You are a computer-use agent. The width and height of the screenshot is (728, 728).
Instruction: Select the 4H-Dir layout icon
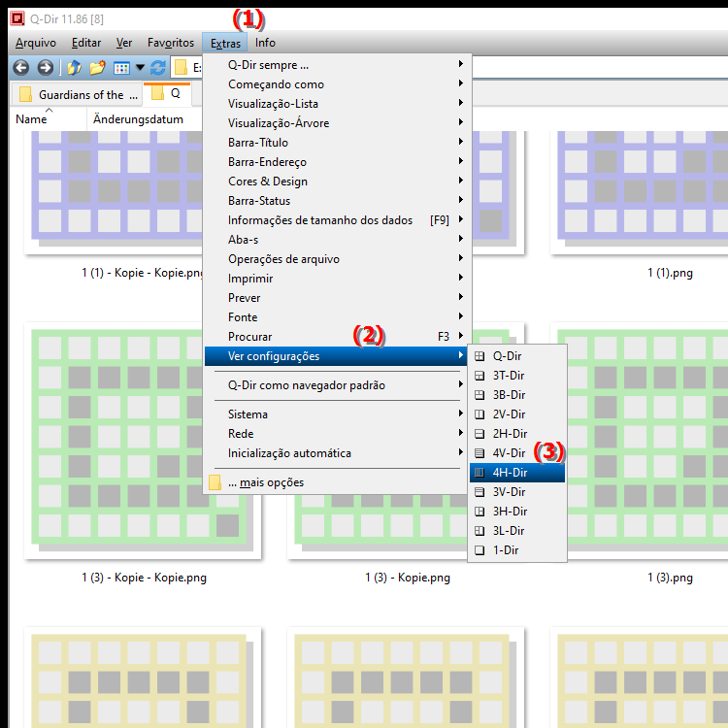pyautogui.click(x=480, y=473)
